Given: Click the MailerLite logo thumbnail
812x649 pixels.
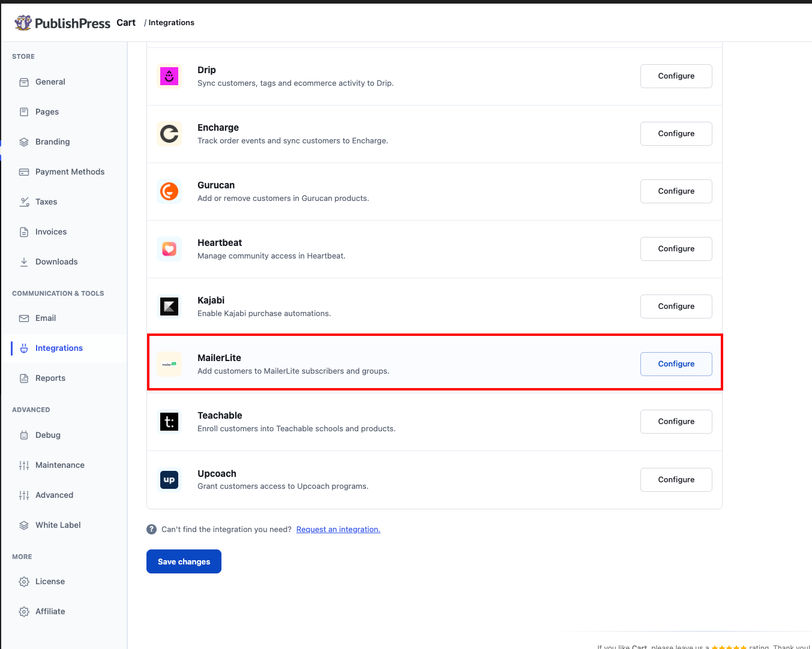Looking at the screenshot, I should pyautogui.click(x=169, y=364).
